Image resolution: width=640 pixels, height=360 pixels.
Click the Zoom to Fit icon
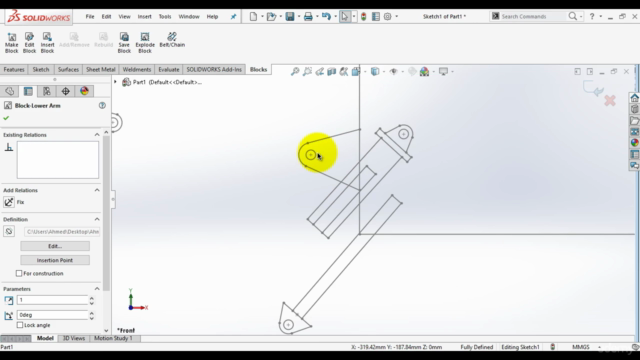(295, 71)
